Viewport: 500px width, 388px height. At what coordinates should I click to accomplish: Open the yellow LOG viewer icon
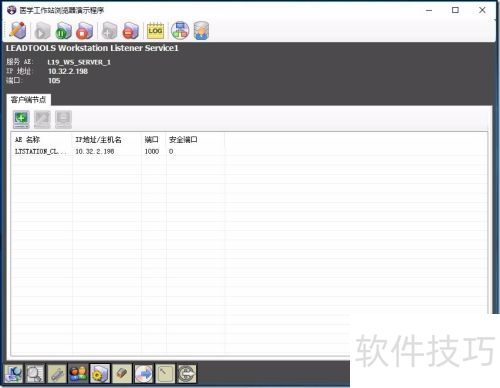pos(155,31)
